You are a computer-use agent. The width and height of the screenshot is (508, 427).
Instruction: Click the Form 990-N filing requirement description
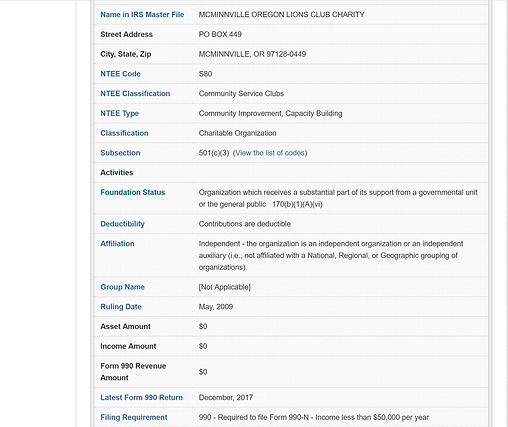click(314, 417)
